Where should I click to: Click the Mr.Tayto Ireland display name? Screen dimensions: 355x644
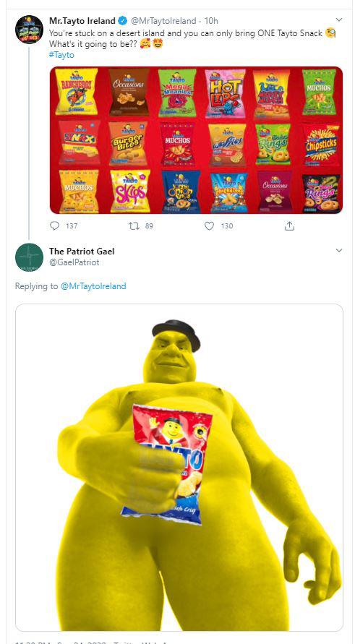[82, 21]
